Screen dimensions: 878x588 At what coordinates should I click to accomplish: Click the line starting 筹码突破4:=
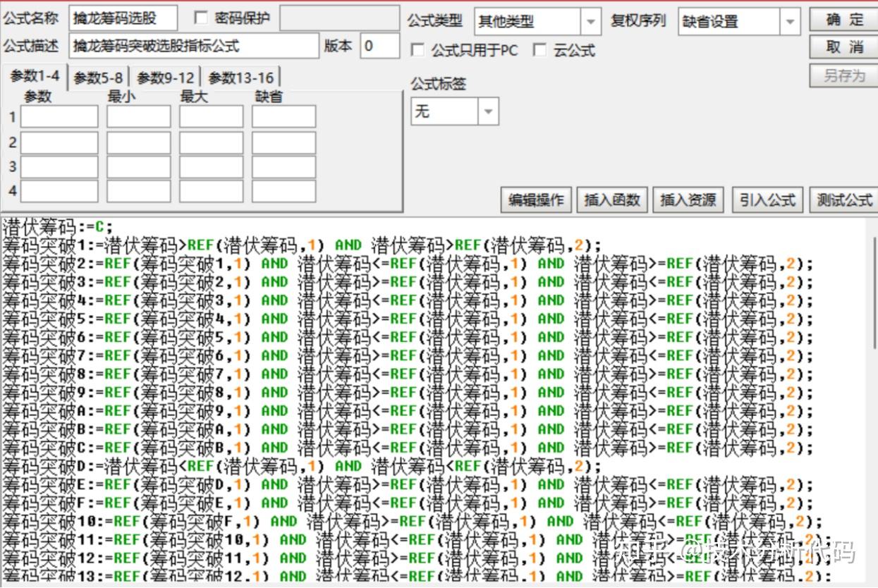click(408, 300)
